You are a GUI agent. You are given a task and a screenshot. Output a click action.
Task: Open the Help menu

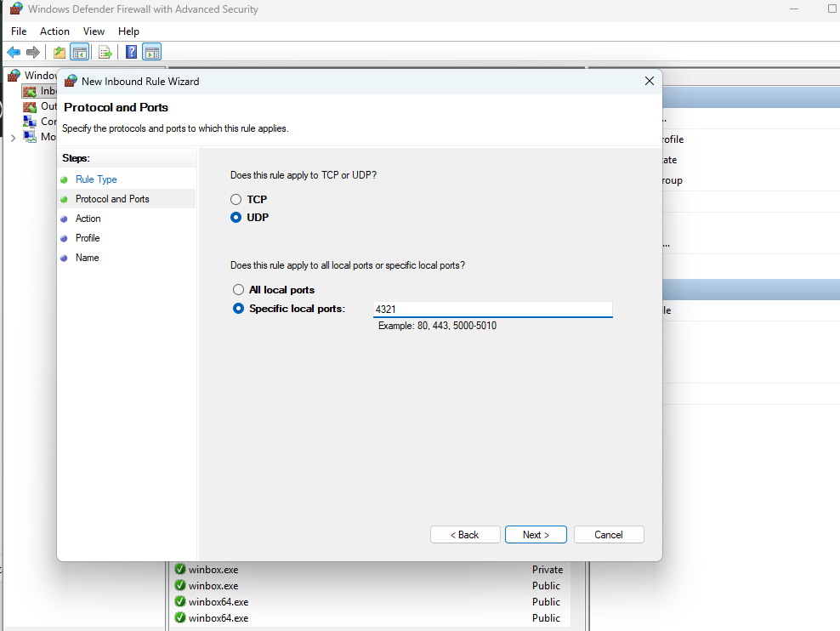click(128, 31)
